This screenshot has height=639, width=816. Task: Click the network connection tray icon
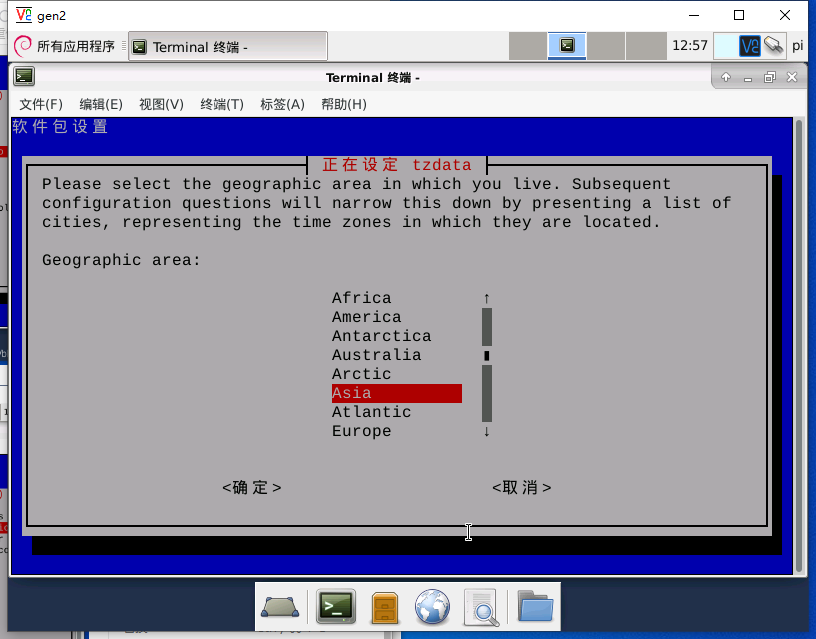point(774,45)
